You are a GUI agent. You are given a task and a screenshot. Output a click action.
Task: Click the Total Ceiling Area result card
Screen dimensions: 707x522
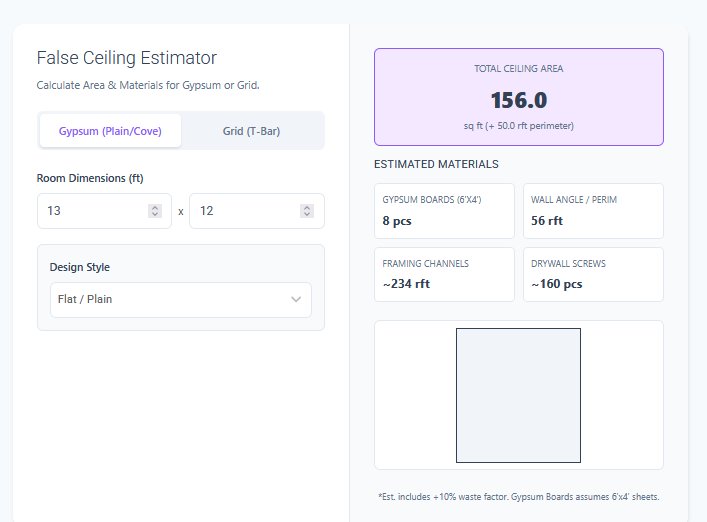coord(518,97)
